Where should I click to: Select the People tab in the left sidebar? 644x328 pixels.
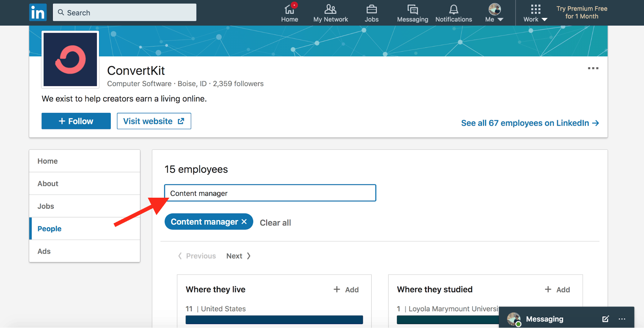(x=84, y=229)
